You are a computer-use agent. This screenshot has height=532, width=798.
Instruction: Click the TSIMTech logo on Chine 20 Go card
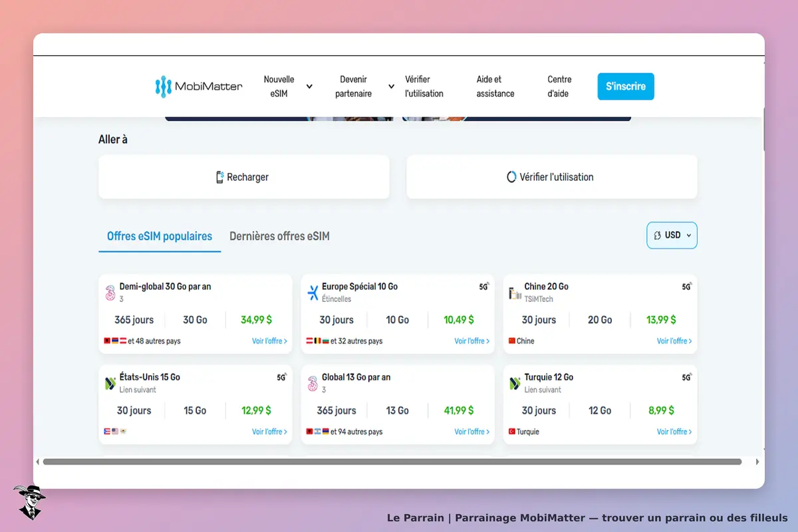click(x=515, y=293)
